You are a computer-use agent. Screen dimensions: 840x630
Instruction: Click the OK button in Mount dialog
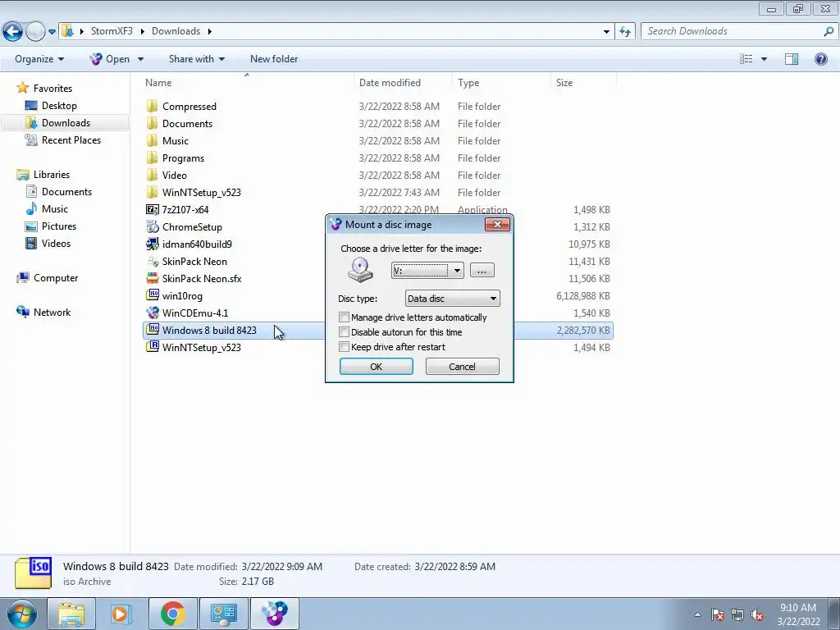(x=376, y=367)
